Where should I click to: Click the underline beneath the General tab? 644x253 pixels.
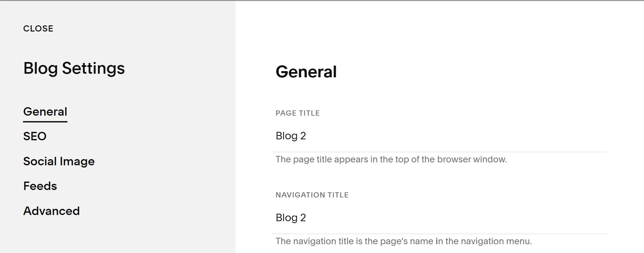[x=45, y=122]
